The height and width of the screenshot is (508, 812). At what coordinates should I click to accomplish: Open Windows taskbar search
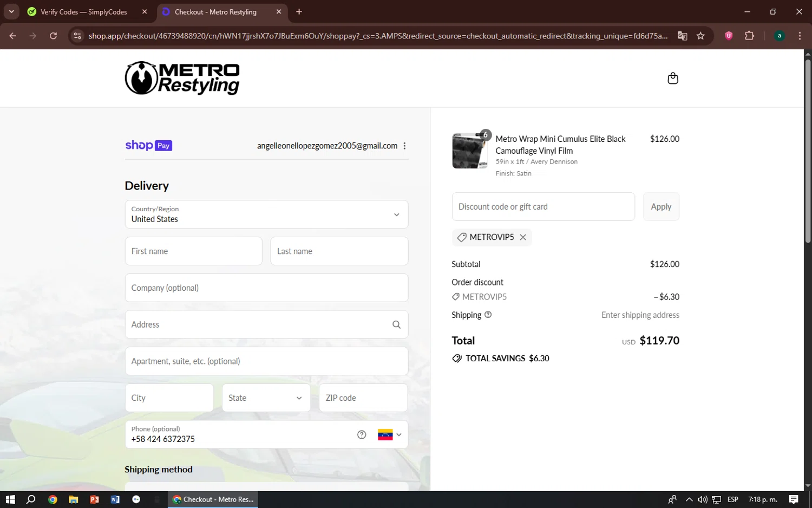click(31, 499)
